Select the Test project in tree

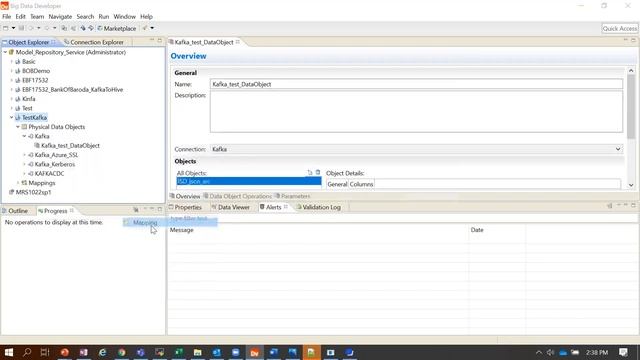pos(27,109)
